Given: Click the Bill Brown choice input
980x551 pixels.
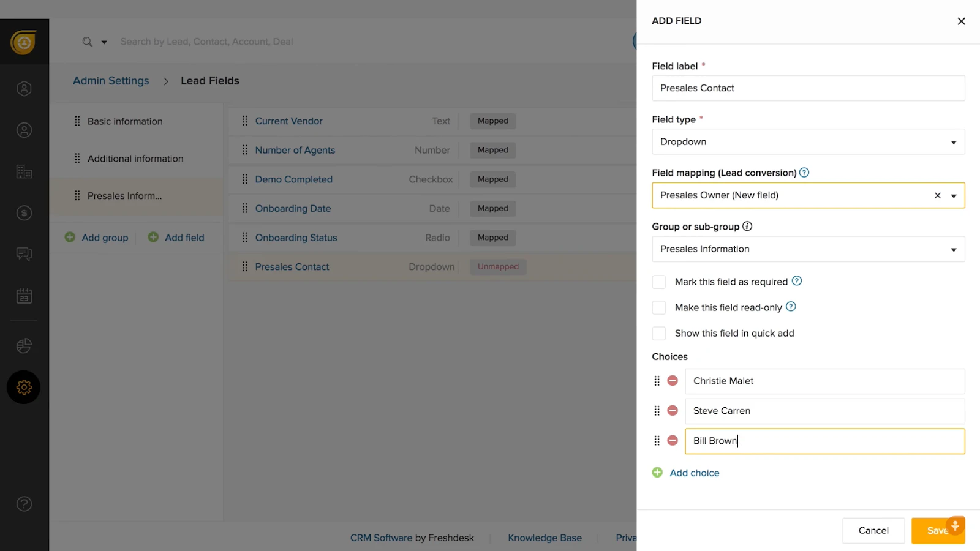Looking at the screenshot, I should (825, 441).
